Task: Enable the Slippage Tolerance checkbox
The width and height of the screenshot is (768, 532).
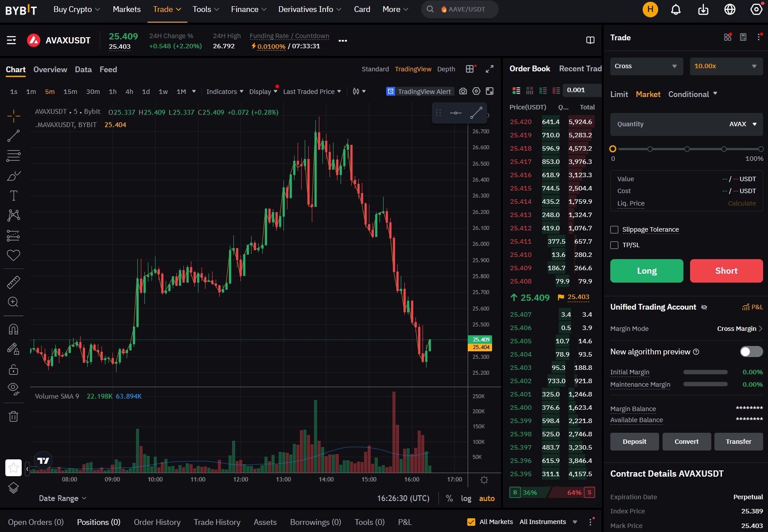Action: (x=614, y=229)
